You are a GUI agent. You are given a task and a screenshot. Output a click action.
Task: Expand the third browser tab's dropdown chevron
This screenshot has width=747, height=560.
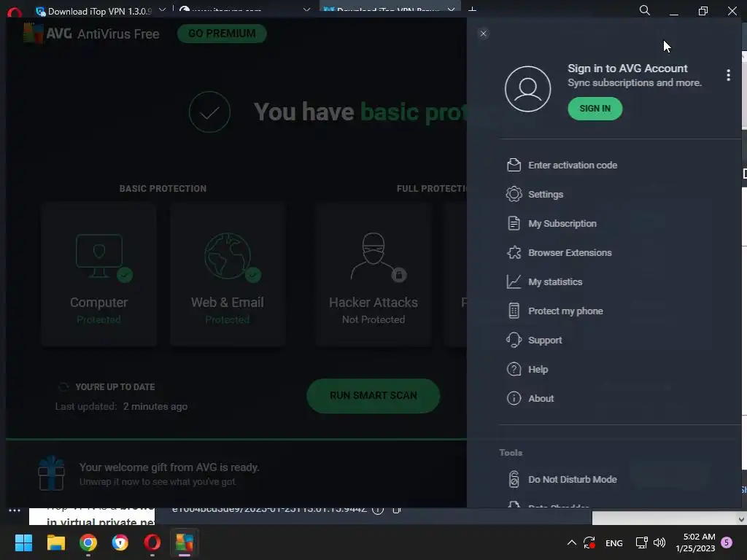coord(451,10)
